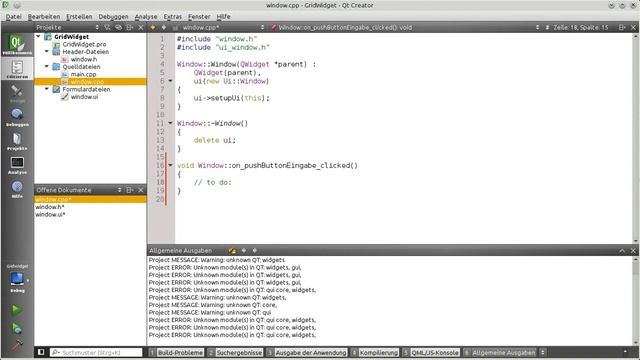Open the Hilfe mode in sidebar

click(x=17, y=189)
